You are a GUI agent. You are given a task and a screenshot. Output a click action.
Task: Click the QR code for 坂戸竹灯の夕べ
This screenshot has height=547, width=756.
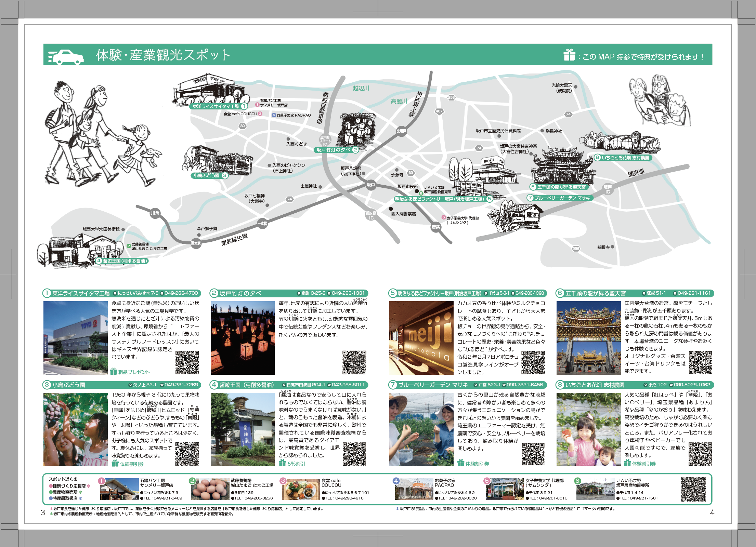tap(354, 362)
